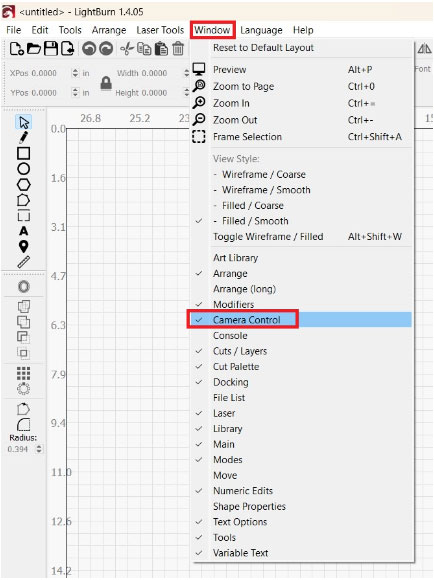The width and height of the screenshot is (434, 580).
Task: Choose Toggle Wireframe / Filled
Action: (300, 236)
